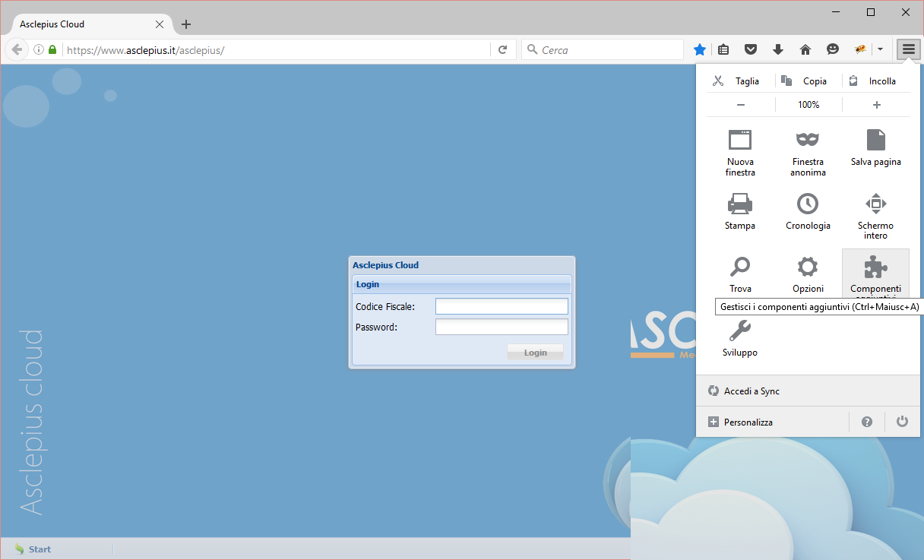This screenshot has height=560, width=924.
Task: Quit Firefox using the power icon
Action: (902, 422)
